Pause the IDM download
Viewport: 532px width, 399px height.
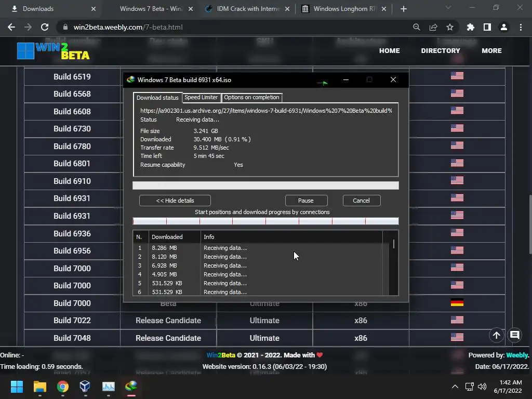pyautogui.click(x=306, y=201)
